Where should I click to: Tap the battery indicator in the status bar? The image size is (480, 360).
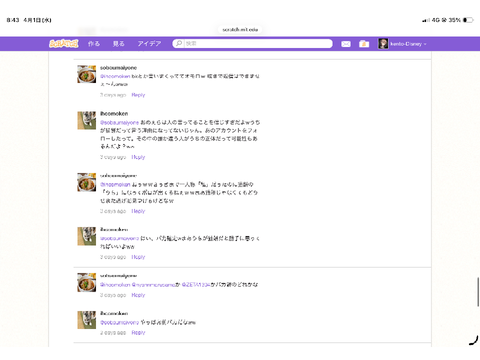[x=468, y=20]
